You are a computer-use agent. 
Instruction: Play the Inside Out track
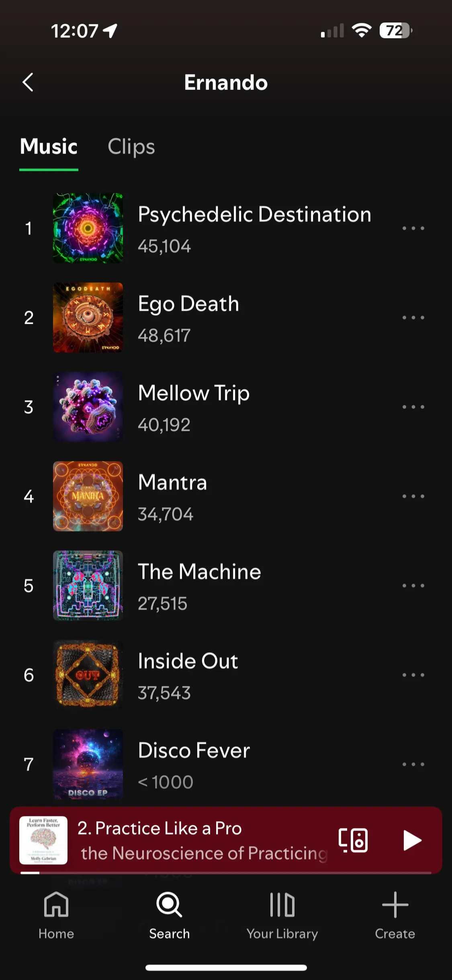coord(226,675)
